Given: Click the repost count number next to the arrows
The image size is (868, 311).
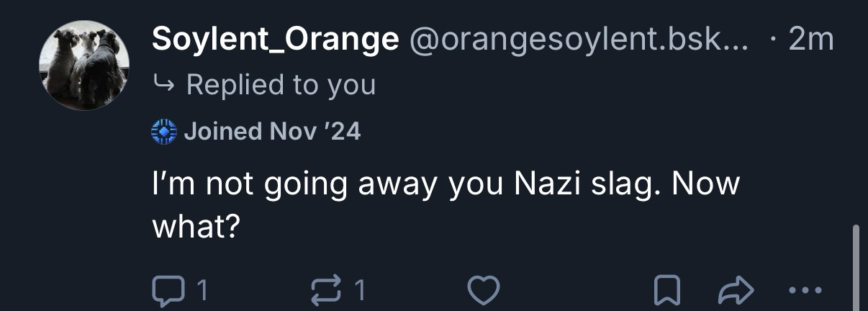Looking at the screenshot, I should tap(359, 291).
